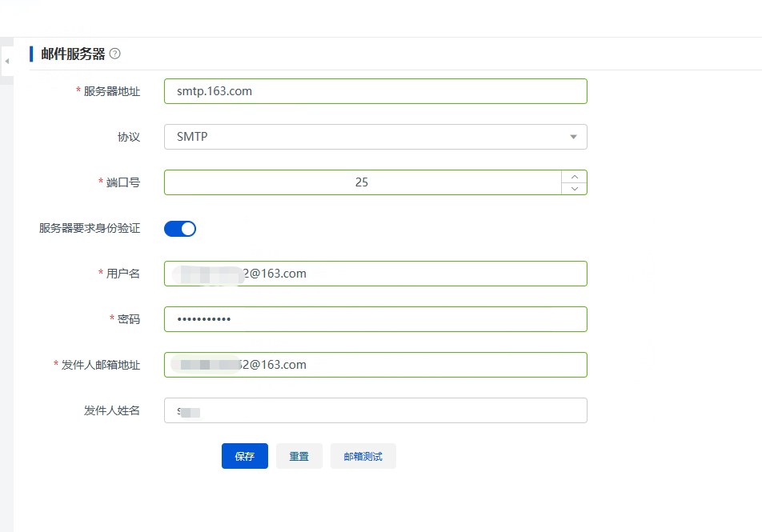The height and width of the screenshot is (532, 762).
Task: Collapse the left sidebar arrow
Action: pos(6,61)
